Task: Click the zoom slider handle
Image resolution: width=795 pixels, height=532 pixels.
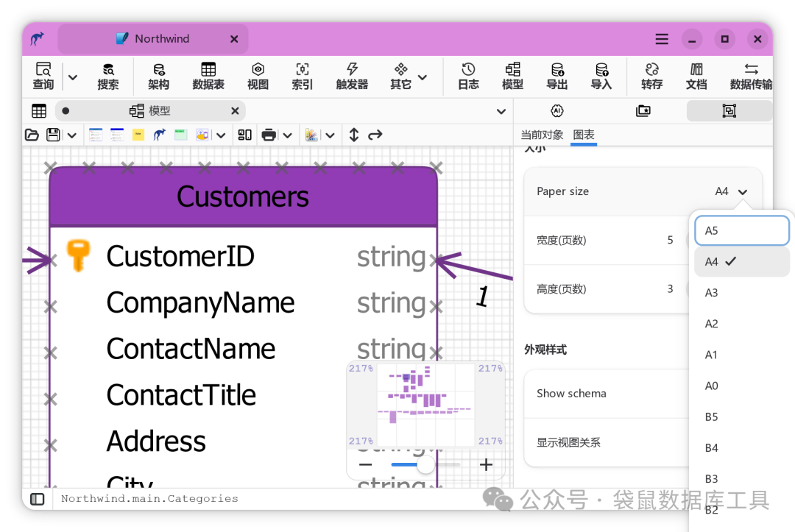Action: pyautogui.click(x=425, y=464)
